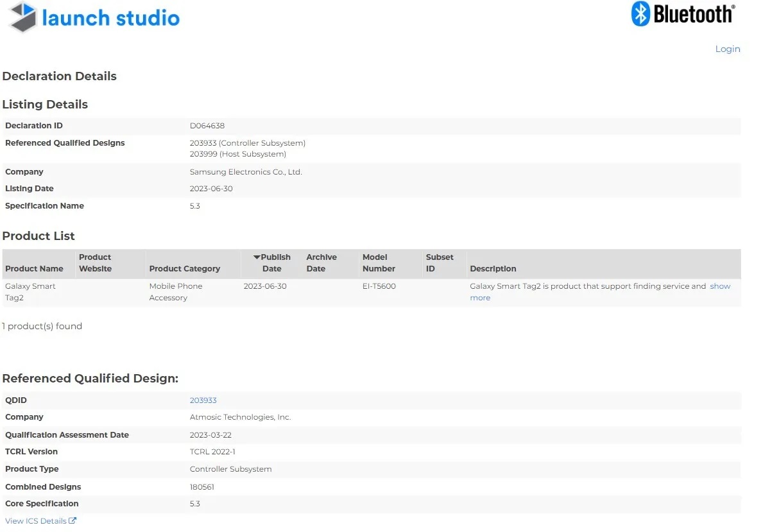Viewport: 763px width, 532px height.
Task: Click the launch studio logo icon
Action: (23, 17)
